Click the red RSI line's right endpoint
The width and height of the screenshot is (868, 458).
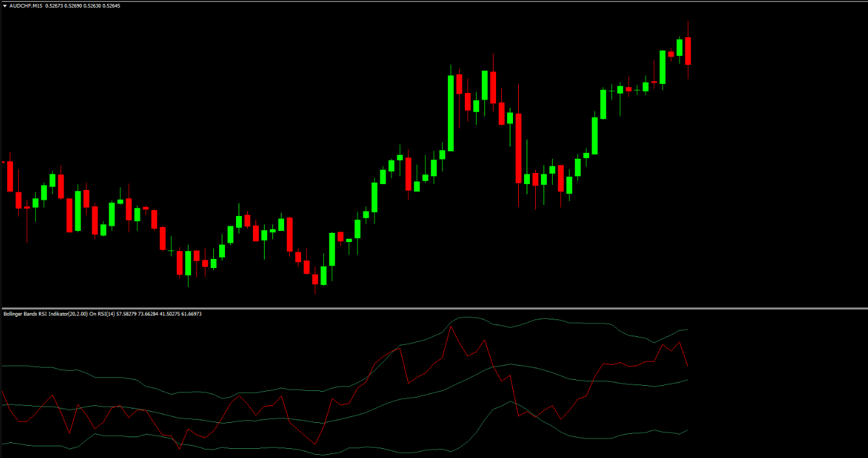tap(687, 365)
